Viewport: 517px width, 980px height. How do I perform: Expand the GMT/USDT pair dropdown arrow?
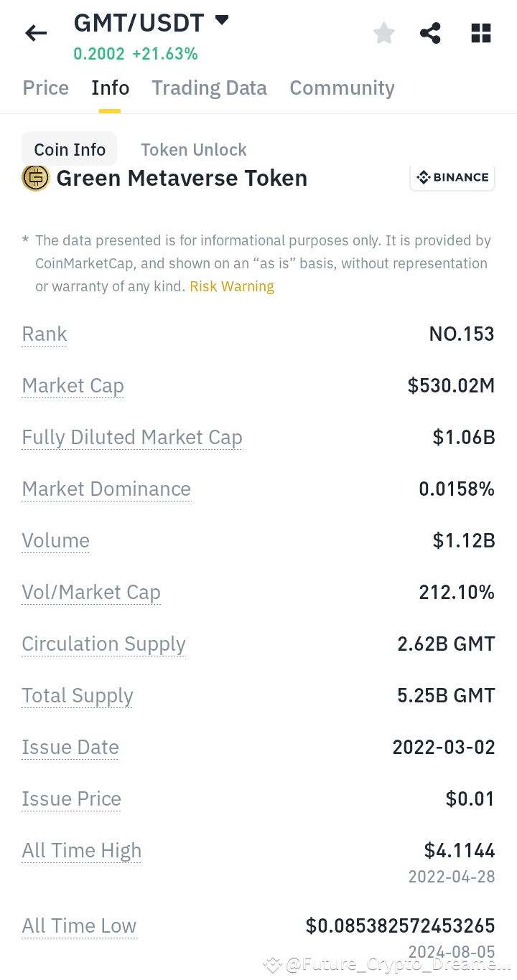[x=222, y=21]
